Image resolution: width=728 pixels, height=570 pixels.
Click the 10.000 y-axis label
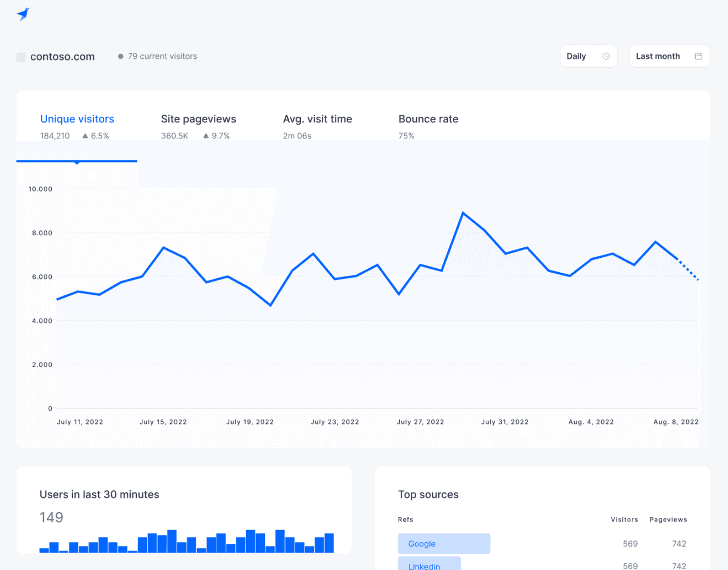point(40,189)
